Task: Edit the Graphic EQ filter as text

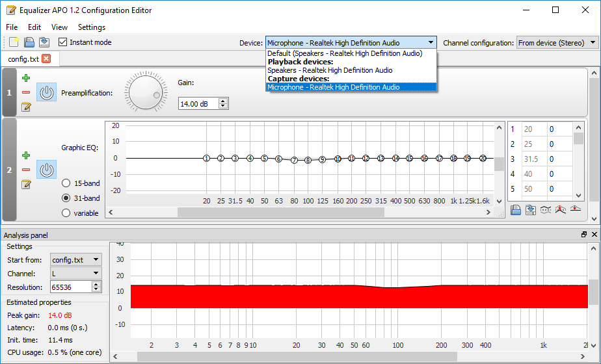Action: (26, 185)
